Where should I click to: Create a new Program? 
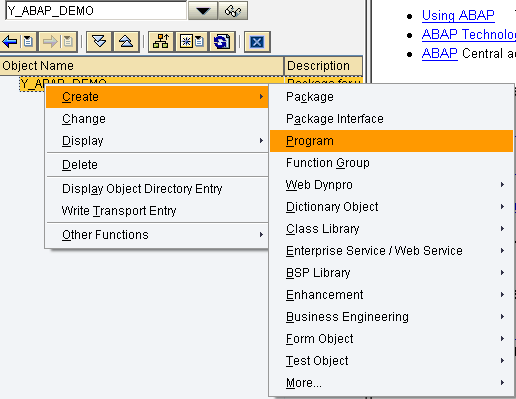[391, 141]
